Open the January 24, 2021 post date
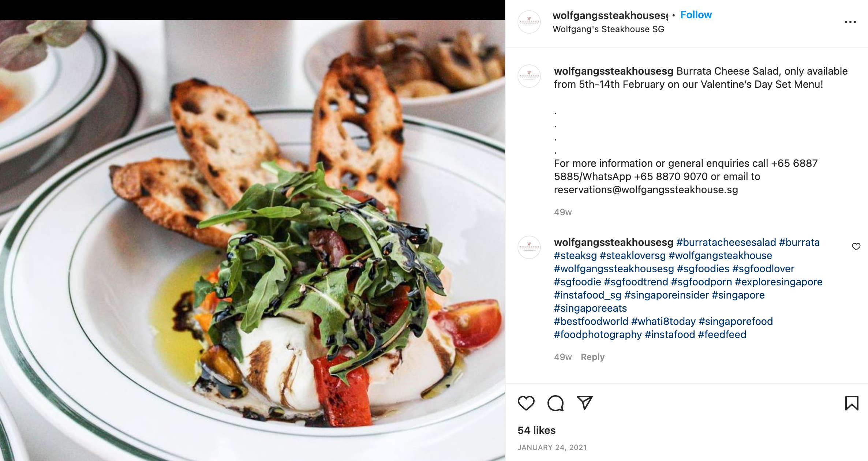This screenshot has width=868, height=461. click(x=552, y=447)
